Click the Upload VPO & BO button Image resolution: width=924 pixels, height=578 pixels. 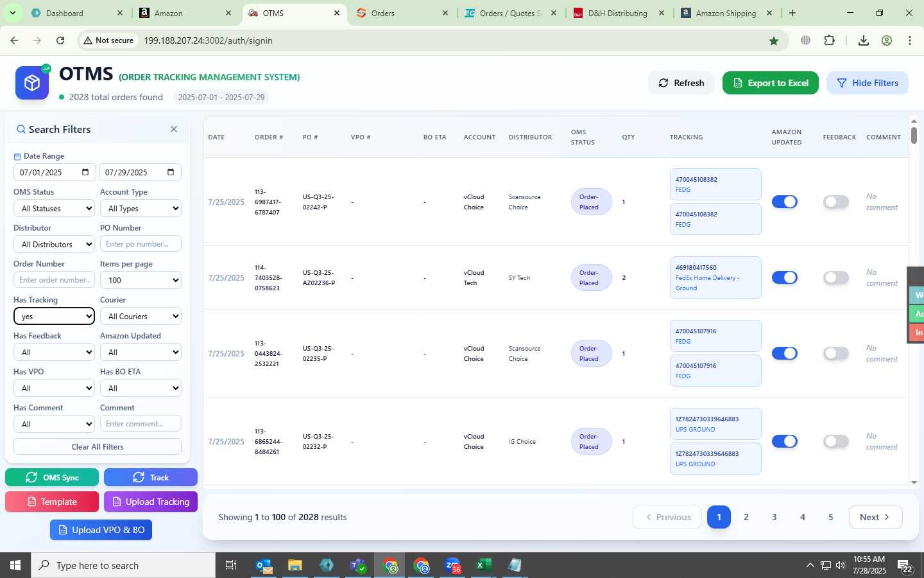coord(101,530)
